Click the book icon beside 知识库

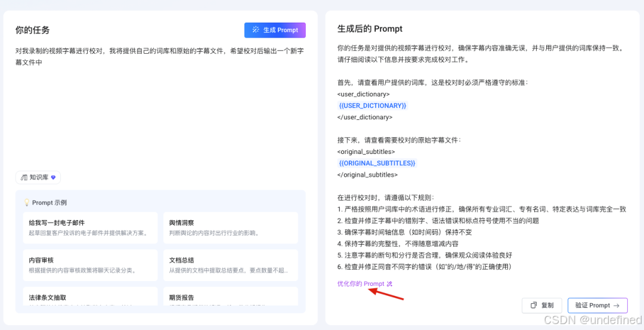(x=24, y=178)
